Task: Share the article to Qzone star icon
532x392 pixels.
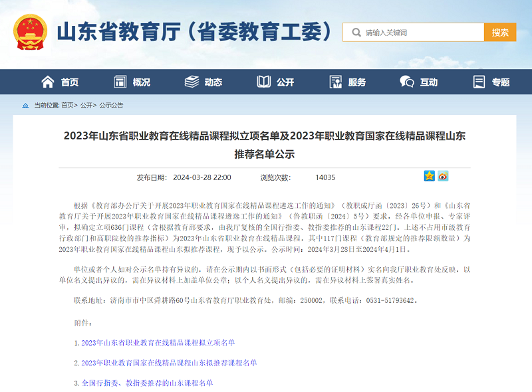Action: point(428,176)
